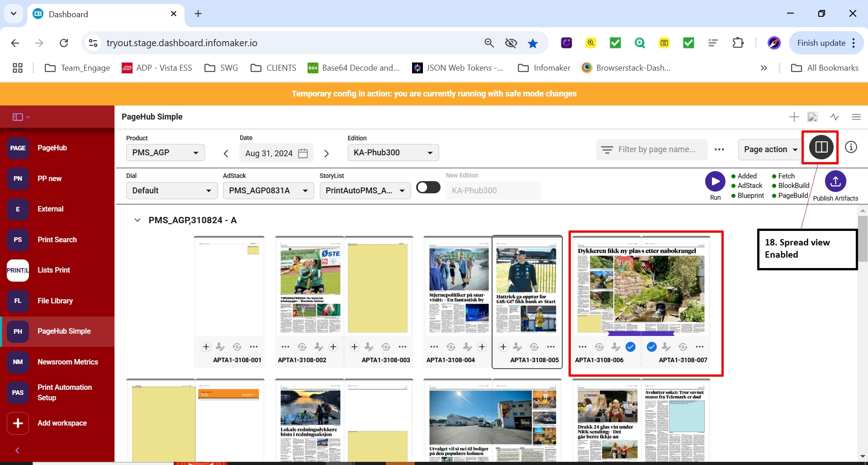Enable the New Edition toggle switch
The width and height of the screenshot is (868, 465).
(428, 187)
